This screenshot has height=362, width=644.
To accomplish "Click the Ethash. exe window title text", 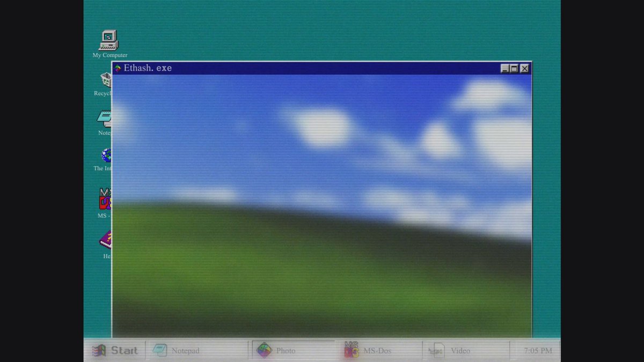I will point(148,68).
